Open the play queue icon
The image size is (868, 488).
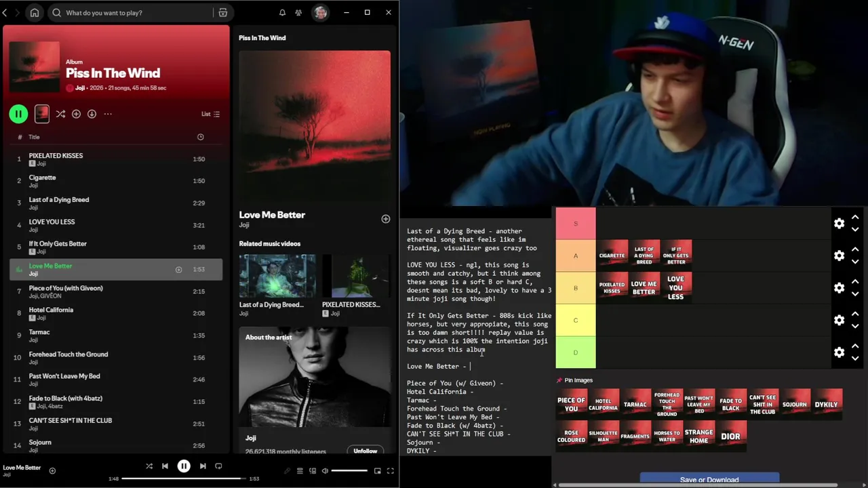(x=300, y=470)
